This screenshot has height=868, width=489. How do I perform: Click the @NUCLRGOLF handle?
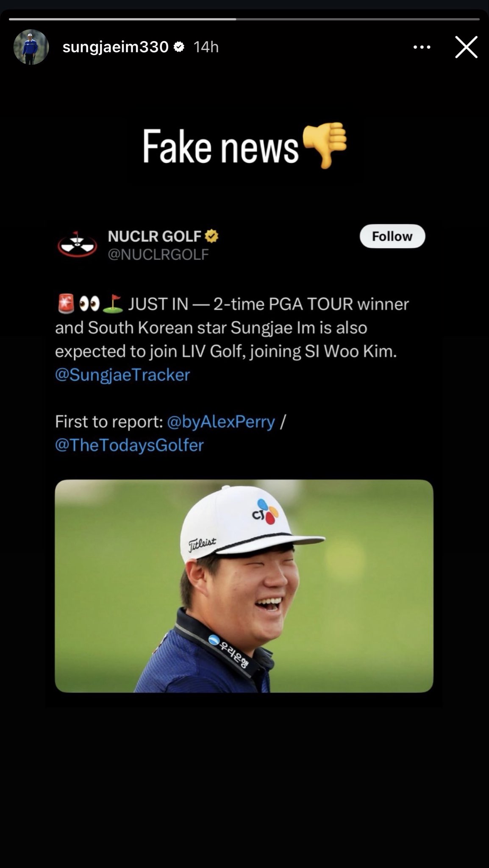[x=158, y=254]
